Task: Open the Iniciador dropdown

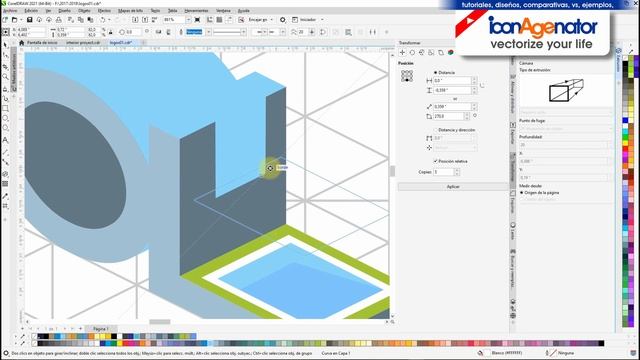Action: 322,20
